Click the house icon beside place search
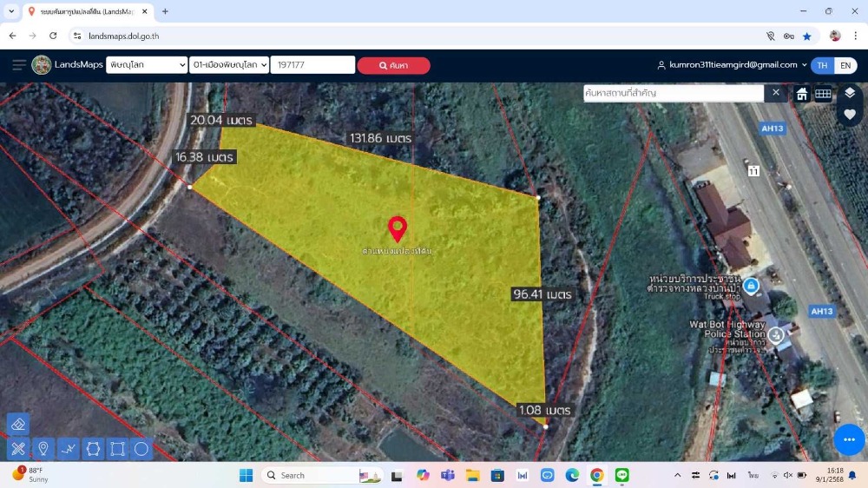868x488 pixels. pos(802,94)
